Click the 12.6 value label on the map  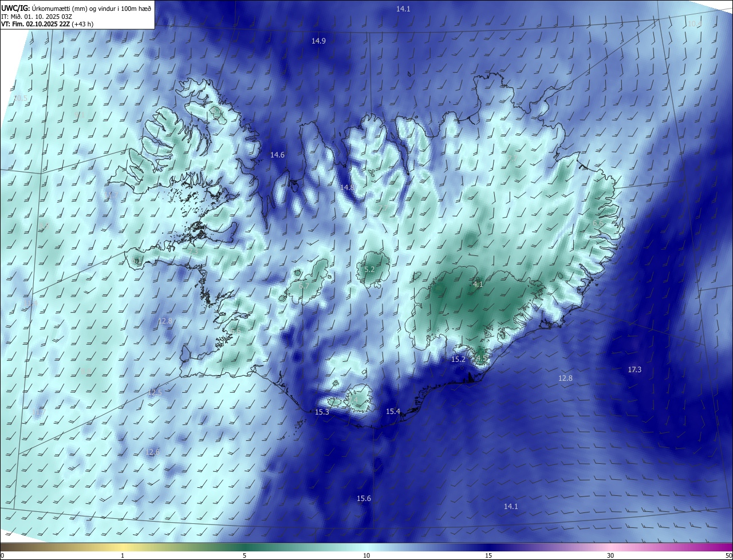152,452
